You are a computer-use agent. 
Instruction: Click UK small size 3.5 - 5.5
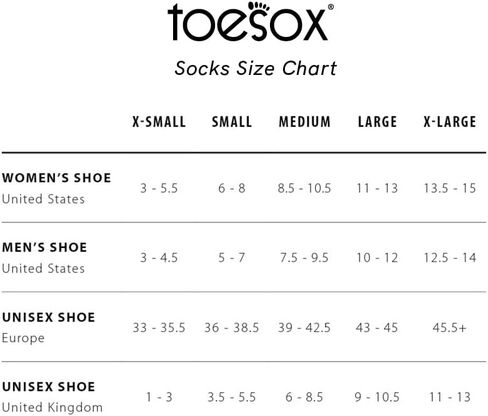pos(232,397)
